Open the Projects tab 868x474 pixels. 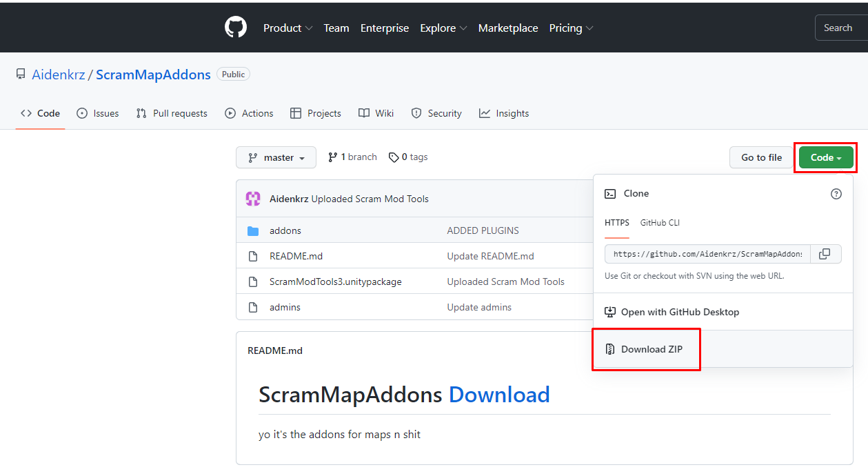coord(316,113)
